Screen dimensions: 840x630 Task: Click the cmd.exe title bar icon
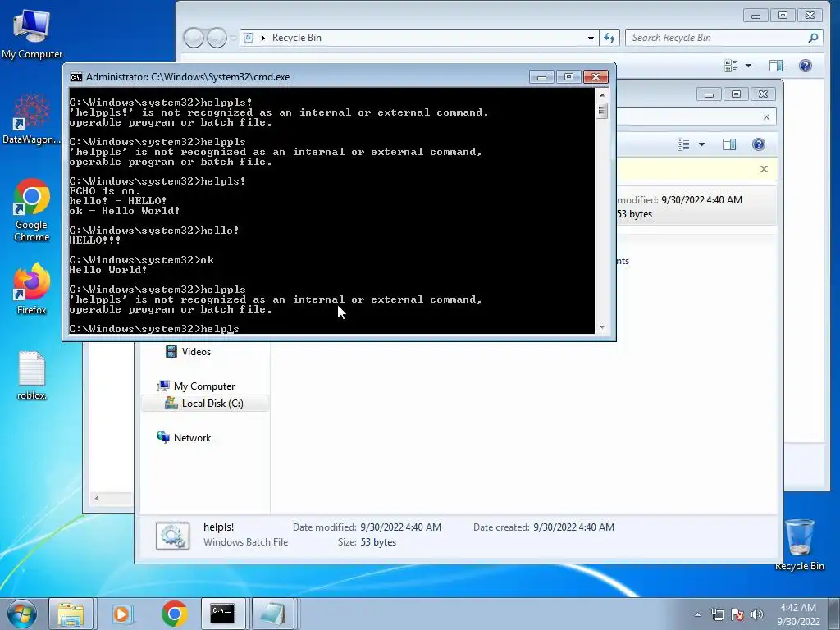point(76,77)
